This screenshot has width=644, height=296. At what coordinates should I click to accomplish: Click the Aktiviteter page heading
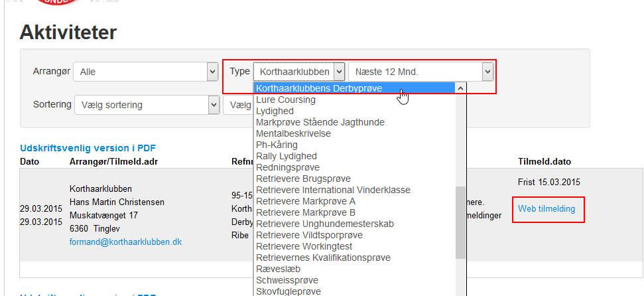coord(68,32)
